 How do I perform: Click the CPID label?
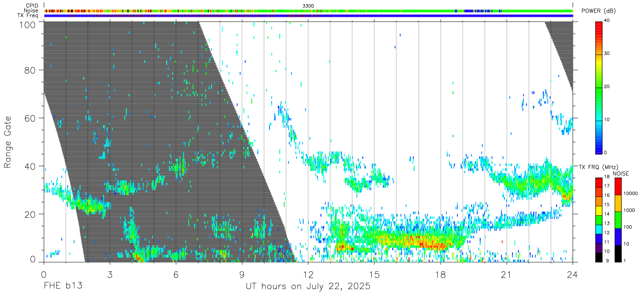point(33,6)
